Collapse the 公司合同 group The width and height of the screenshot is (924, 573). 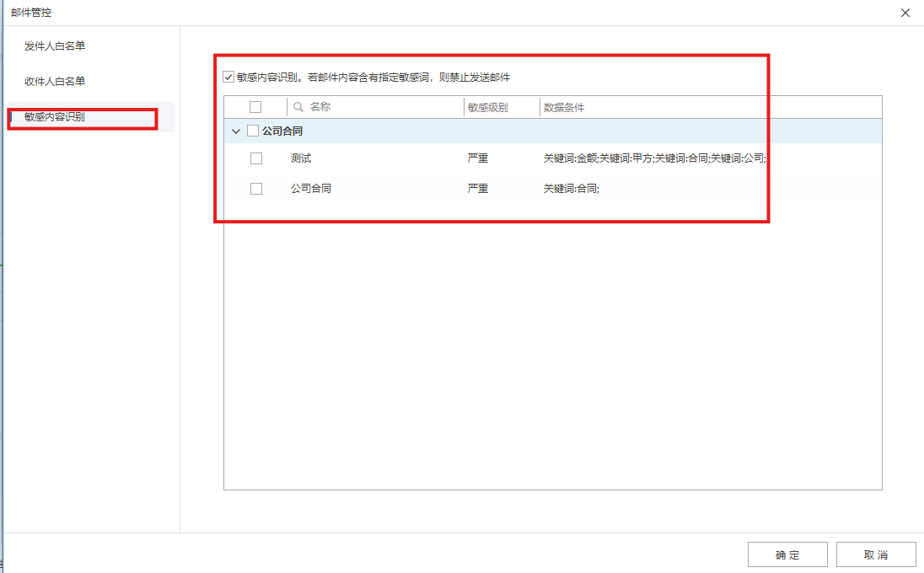[x=235, y=131]
